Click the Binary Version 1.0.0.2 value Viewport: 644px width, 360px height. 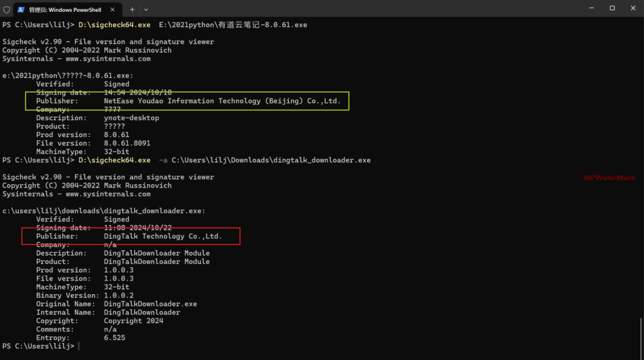coord(119,295)
